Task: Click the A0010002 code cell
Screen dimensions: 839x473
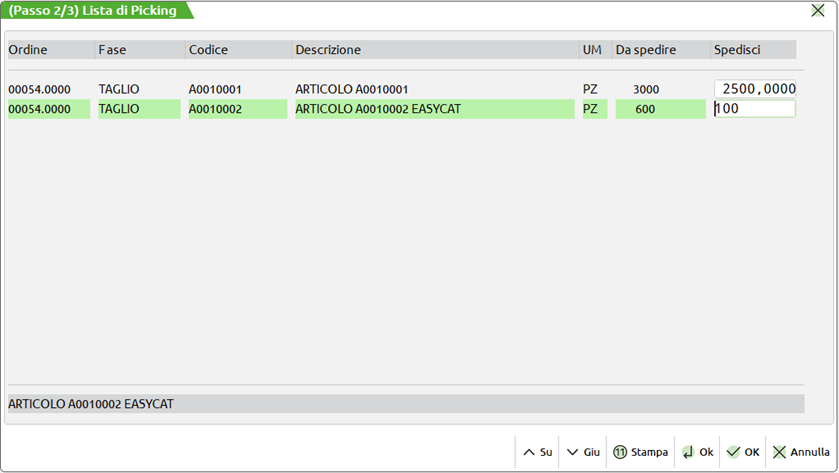Action: [x=215, y=109]
